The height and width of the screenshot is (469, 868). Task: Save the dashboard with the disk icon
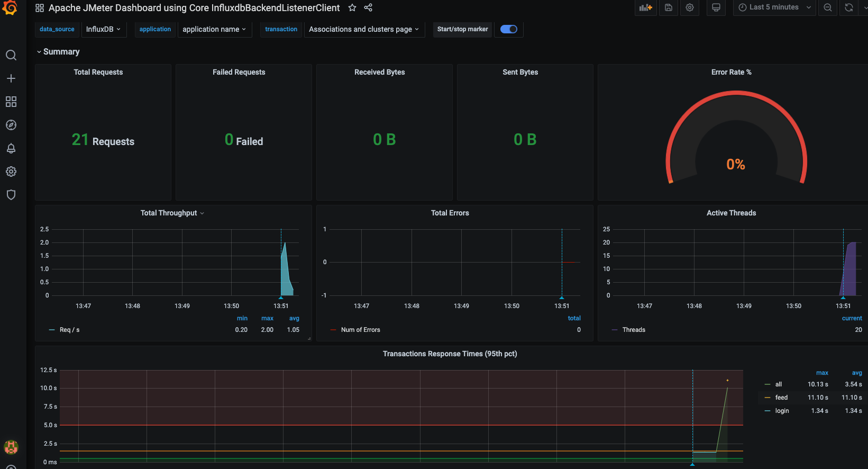669,7
